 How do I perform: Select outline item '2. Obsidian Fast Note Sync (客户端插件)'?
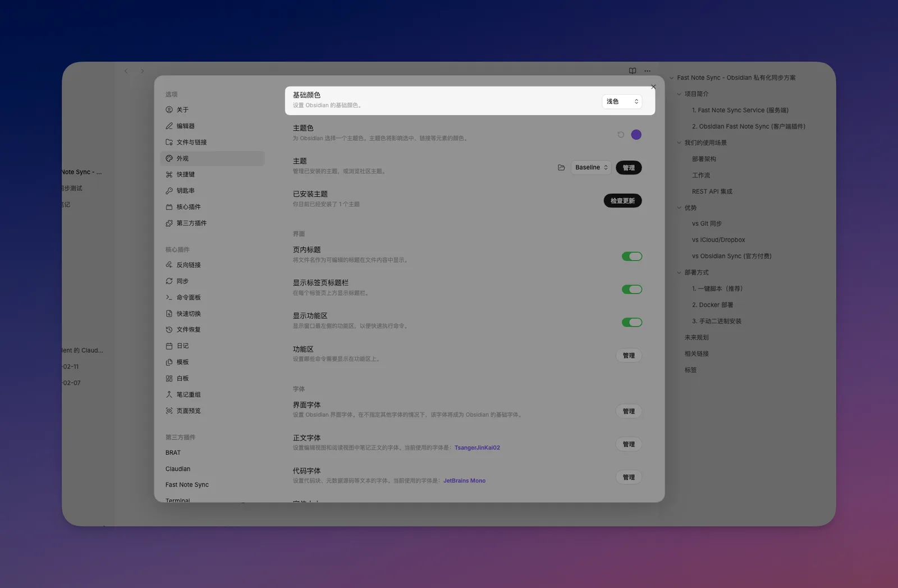[x=748, y=127]
